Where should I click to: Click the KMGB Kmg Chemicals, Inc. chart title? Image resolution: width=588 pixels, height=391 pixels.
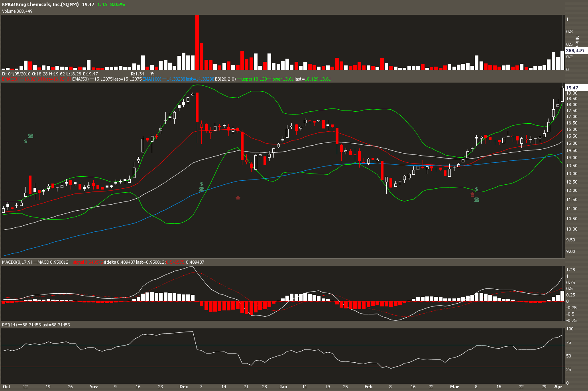(x=40, y=4)
